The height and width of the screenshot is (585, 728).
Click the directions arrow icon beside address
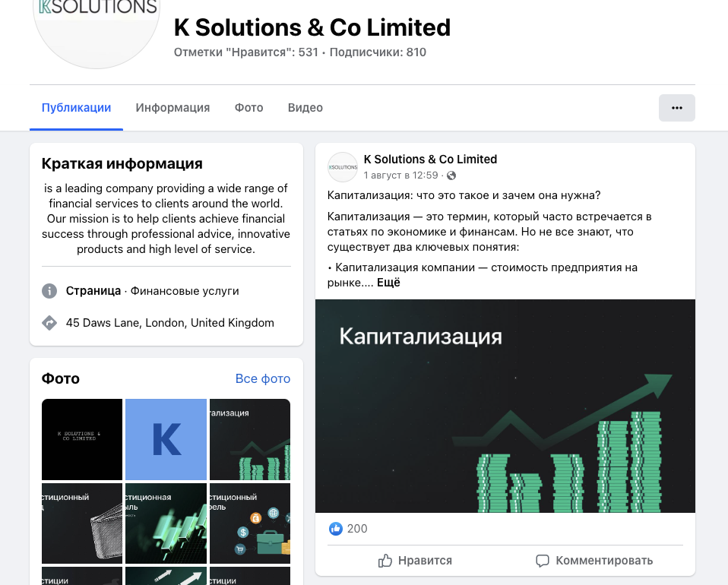[x=49, y=323]
